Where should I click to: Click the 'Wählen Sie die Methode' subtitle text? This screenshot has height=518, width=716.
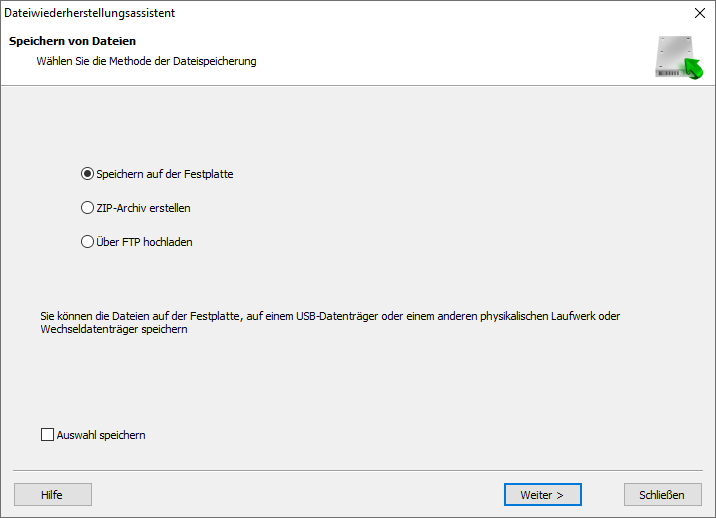(146, 61)
